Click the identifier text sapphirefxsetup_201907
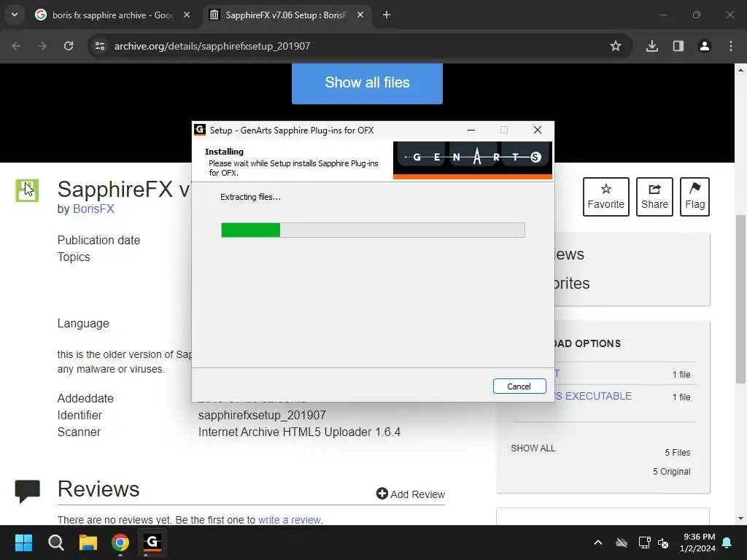Screen dimensions: 747x560 262,415
